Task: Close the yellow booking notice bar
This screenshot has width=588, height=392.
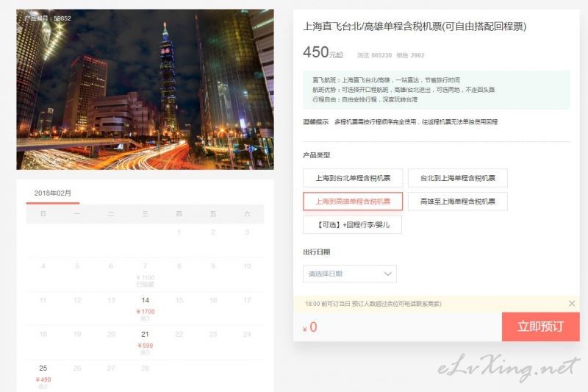Action: 572,304
